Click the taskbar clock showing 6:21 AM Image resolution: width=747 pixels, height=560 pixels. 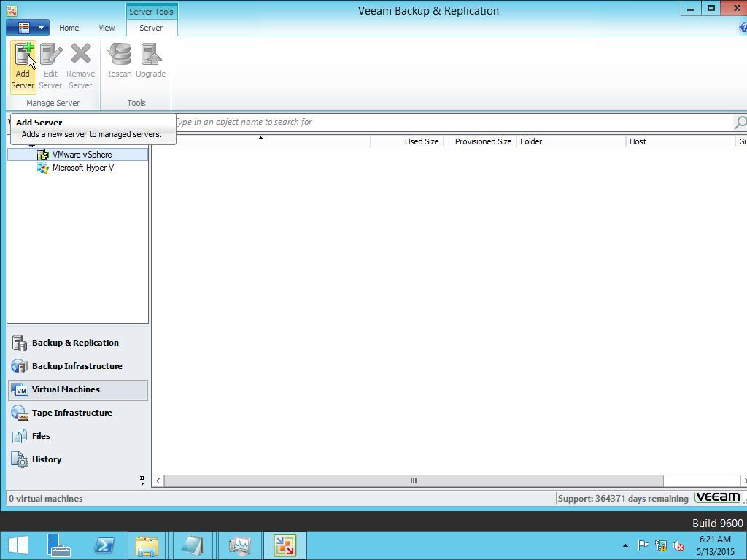click(x=715, y=545)
